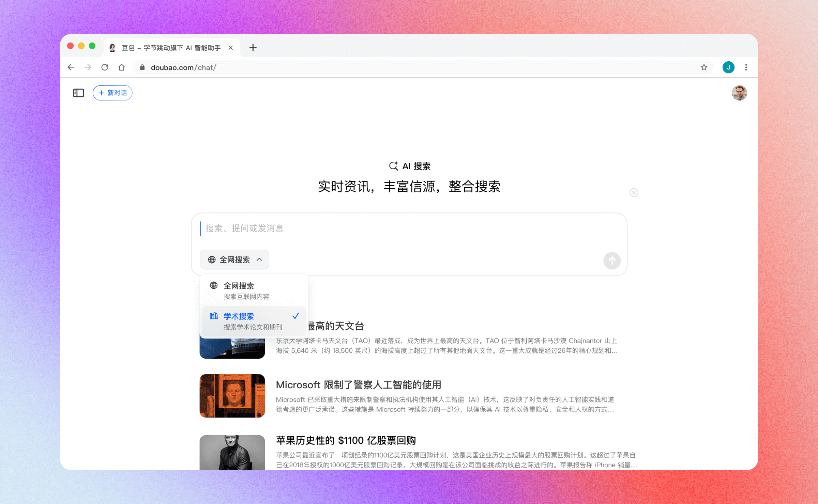Click the bookmark star in the address bar

click(x=703, y=67)
